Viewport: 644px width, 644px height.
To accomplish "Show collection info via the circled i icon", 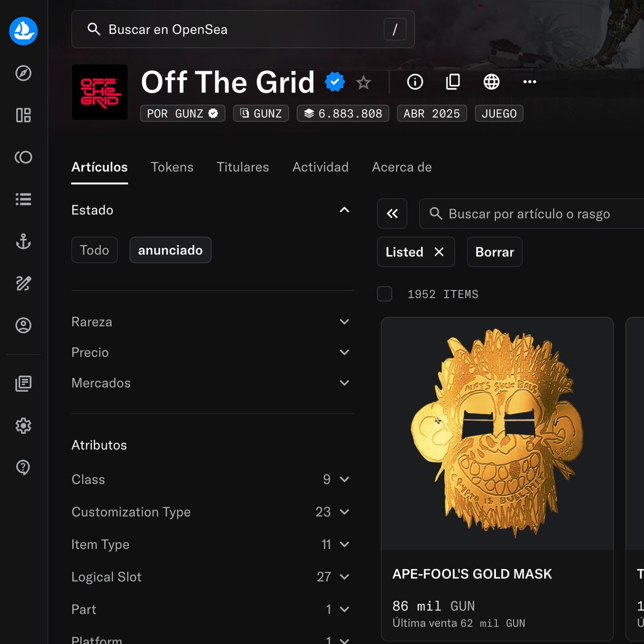I will (415, 82).
